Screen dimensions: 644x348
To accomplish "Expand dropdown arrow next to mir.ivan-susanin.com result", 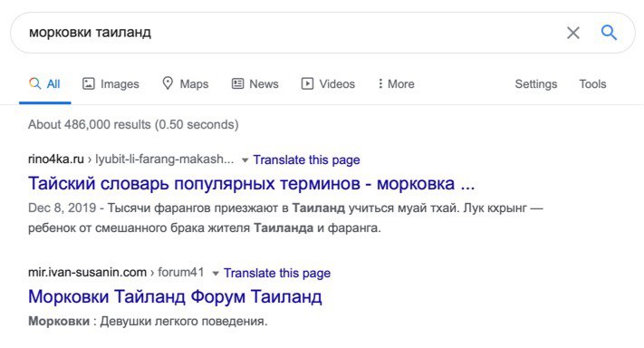I will point(216,273).
